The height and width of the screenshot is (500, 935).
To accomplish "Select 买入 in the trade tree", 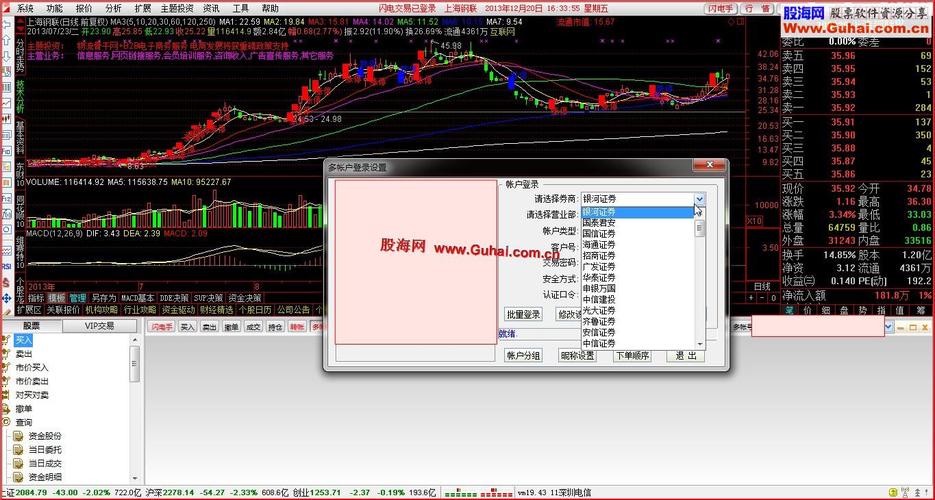I will tap(24, 340).
